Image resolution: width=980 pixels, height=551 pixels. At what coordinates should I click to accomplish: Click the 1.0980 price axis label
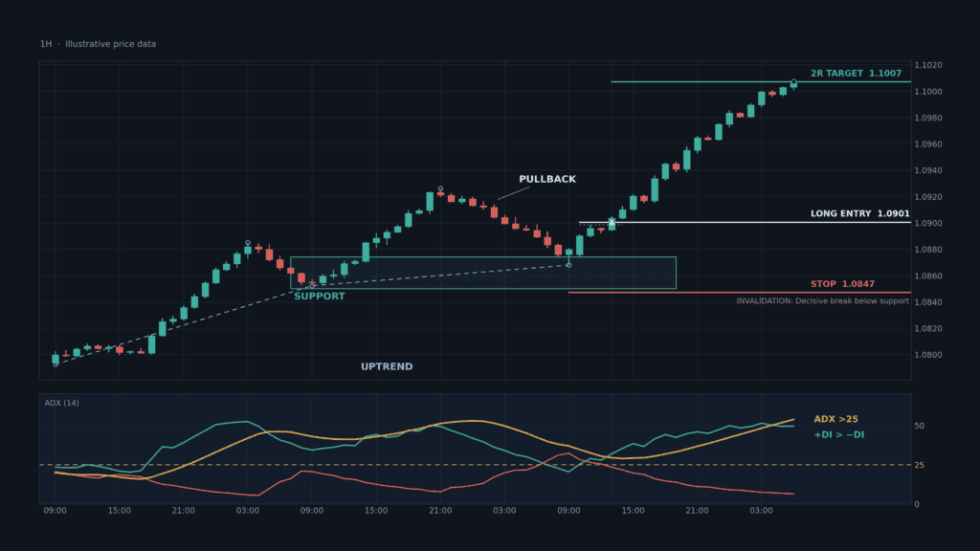click(928, 118)
